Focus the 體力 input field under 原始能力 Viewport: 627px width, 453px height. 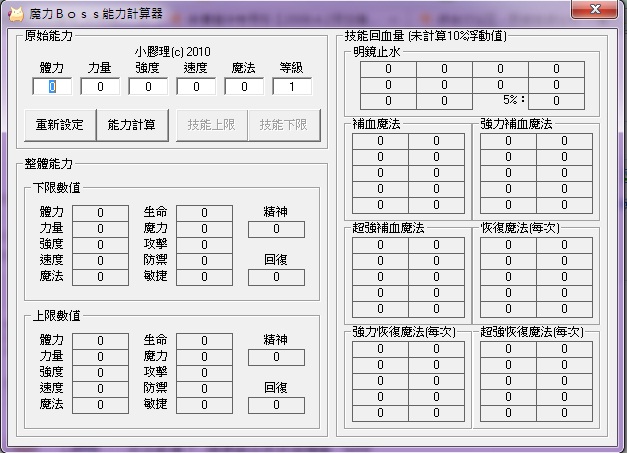pos(52,87)
